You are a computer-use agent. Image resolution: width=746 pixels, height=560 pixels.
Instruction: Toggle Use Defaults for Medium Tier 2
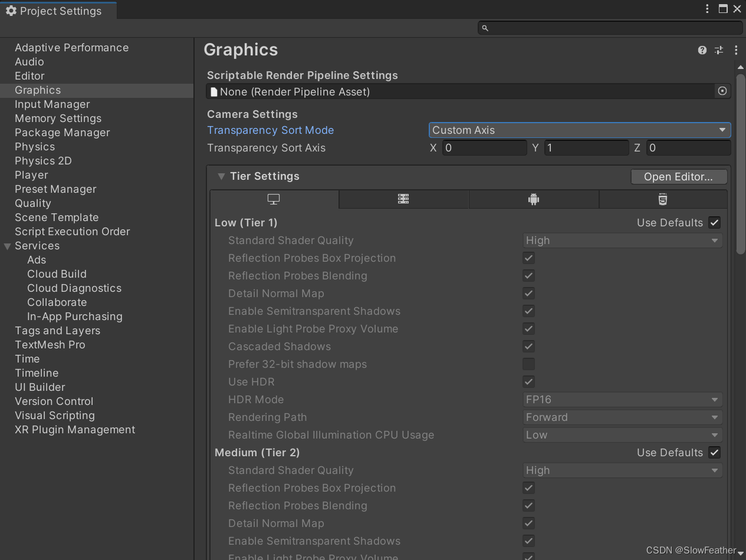[x=714, y=452]
